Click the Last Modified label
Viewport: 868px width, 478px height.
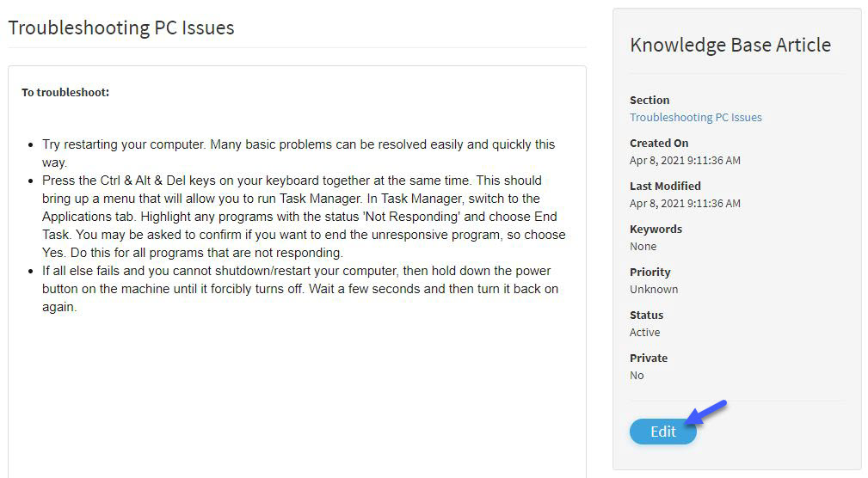(x=665, y=186)
